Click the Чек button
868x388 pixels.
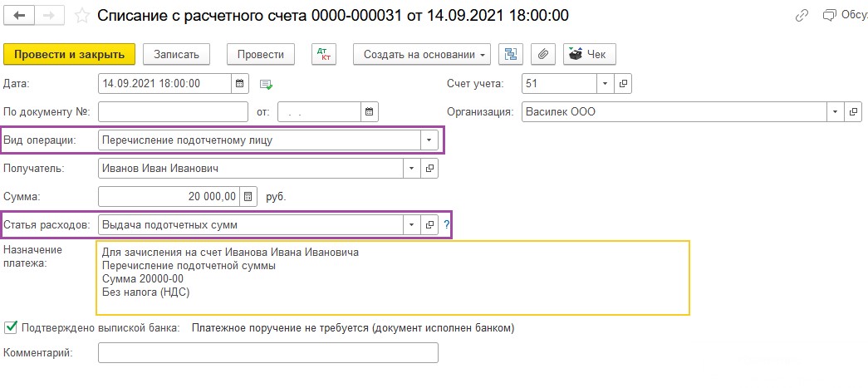point(589,54)
